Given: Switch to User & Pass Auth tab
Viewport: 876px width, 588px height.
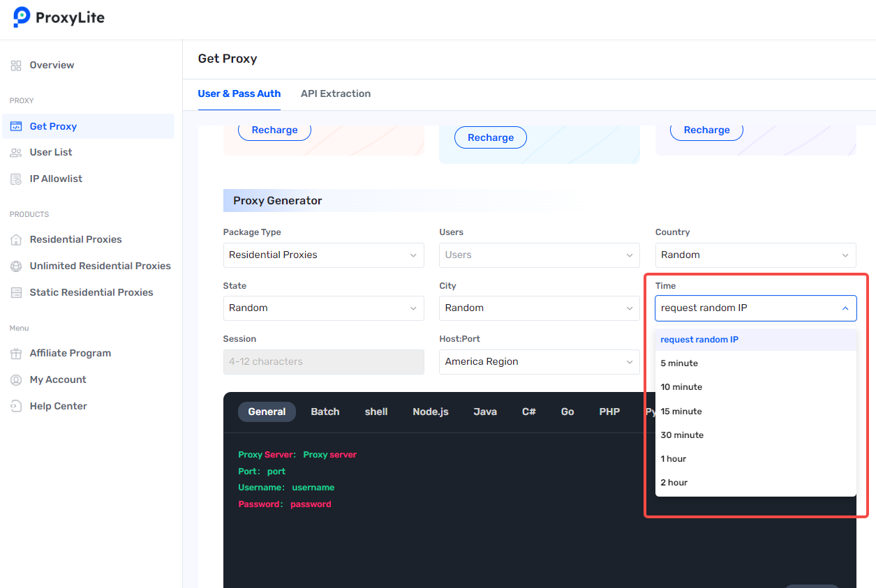Looking at the screenshot, I should click(x=239, y=93).
